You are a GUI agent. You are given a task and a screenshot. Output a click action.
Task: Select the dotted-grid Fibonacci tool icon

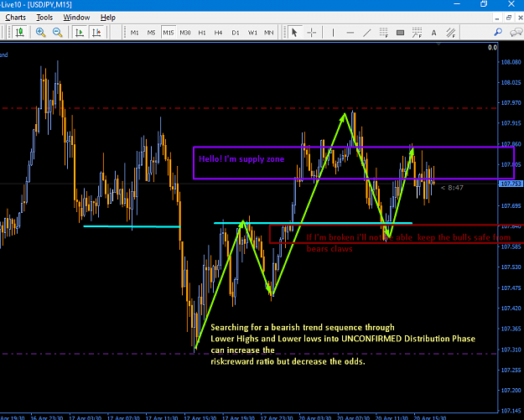click(384, 33)
